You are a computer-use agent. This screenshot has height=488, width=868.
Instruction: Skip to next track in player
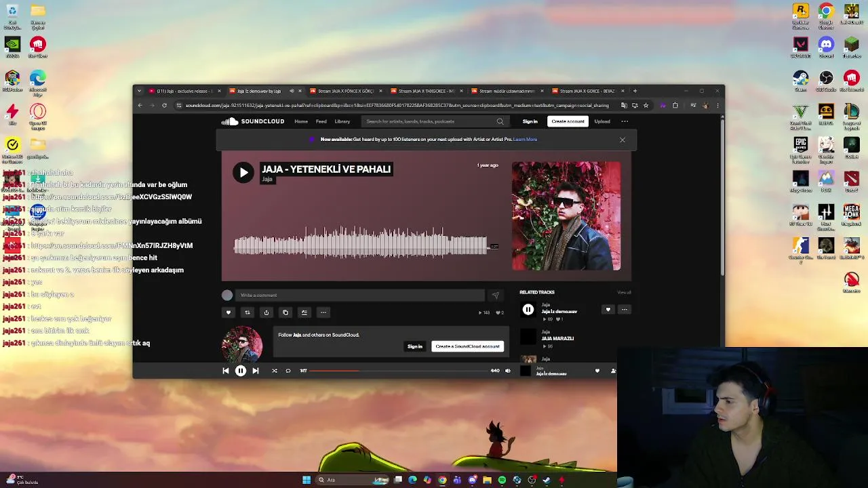click(256, 371)
